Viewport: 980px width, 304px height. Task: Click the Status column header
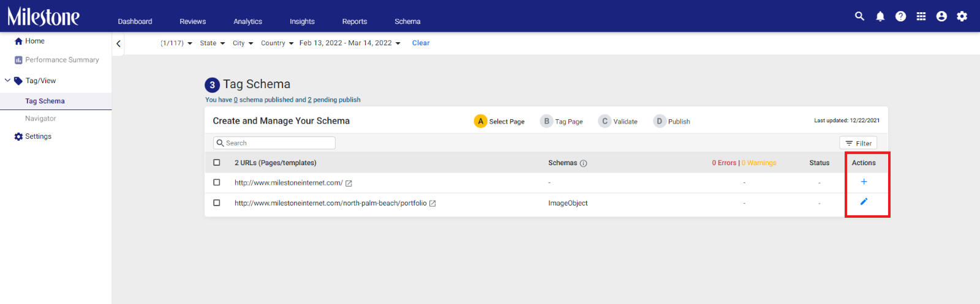point(819,163)
